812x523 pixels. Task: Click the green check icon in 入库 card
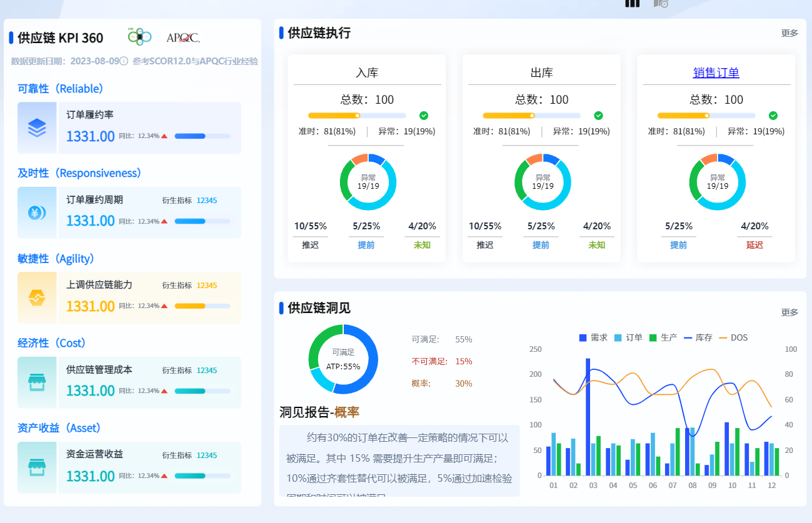[424, 116]
